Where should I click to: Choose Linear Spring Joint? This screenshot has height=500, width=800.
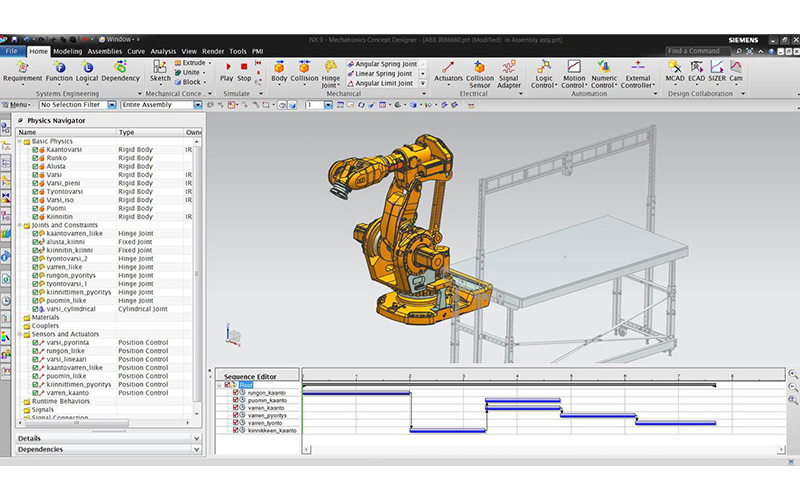pos(380,73)
